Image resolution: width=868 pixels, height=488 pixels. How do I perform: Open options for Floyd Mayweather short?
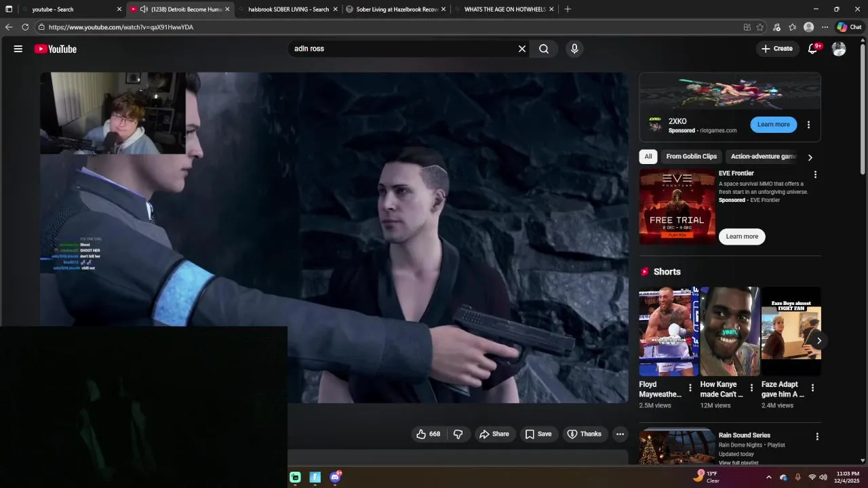click(690, 388)
